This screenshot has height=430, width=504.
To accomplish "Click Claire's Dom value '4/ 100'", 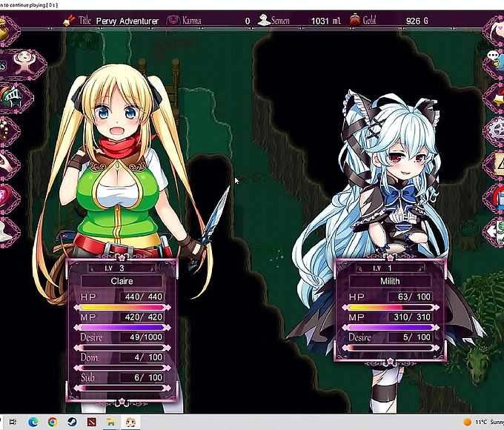I will tap(148, 357).
